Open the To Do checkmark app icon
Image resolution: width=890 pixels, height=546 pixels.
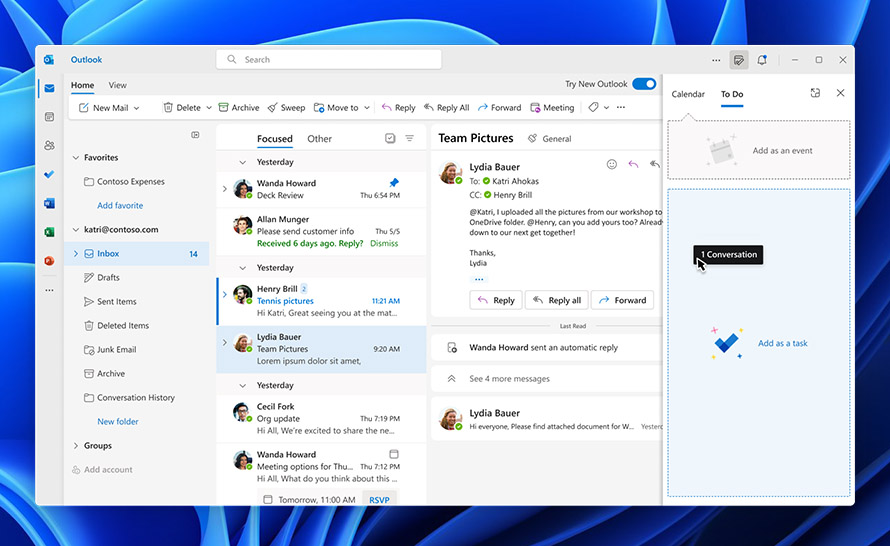point(49,174)
